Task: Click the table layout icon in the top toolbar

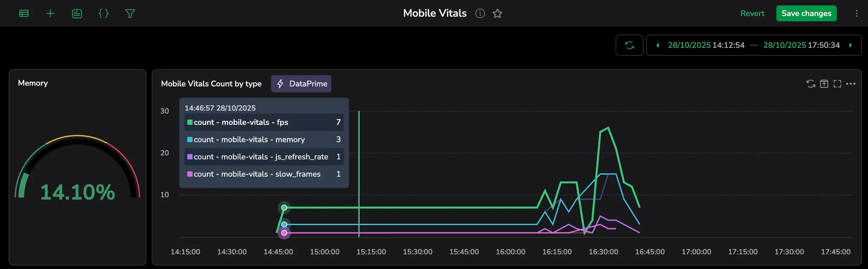Action: pyautogui.click(x=24, y=14)
